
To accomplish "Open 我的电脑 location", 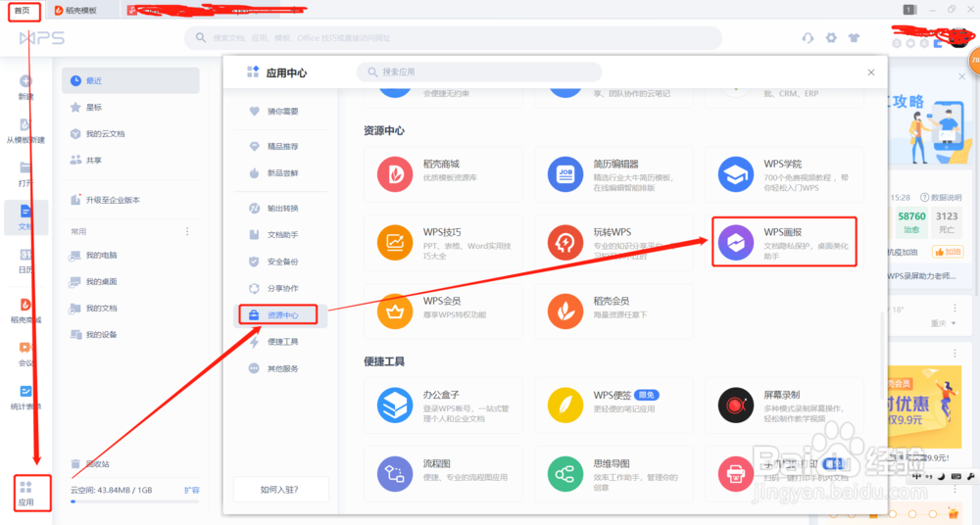I will pos(130,255).
